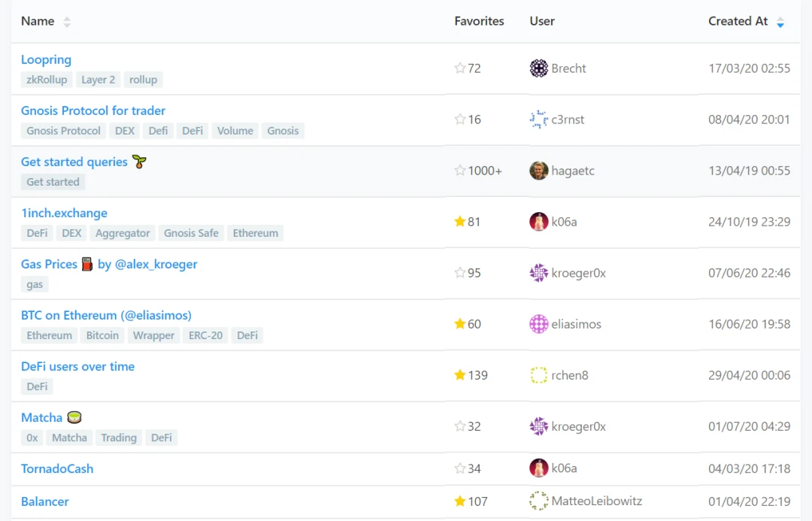Open the TornadoCash dashboard
The width and height of the screenshot is (812, 521).
point(57,468)
